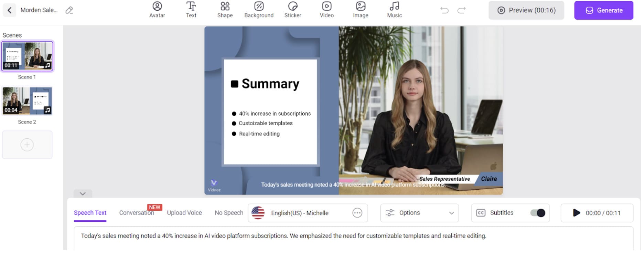Collapse the speech panel with chevron
The image size is (644, 254).
[x=83, y=194]
